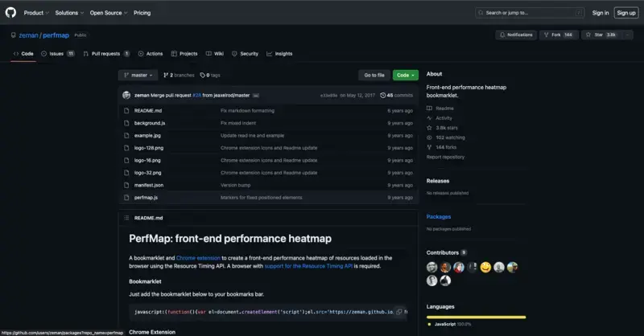
Task: View the 45 commits history
Action: click(x=396, y=95)
